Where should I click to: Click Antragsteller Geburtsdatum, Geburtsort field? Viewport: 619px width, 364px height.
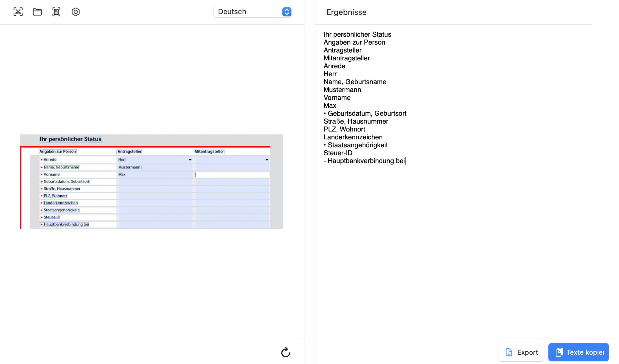click(155, 182)
